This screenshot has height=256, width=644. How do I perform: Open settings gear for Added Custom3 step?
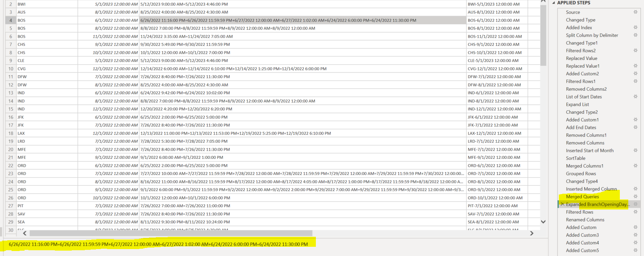[x=636, y=235]
